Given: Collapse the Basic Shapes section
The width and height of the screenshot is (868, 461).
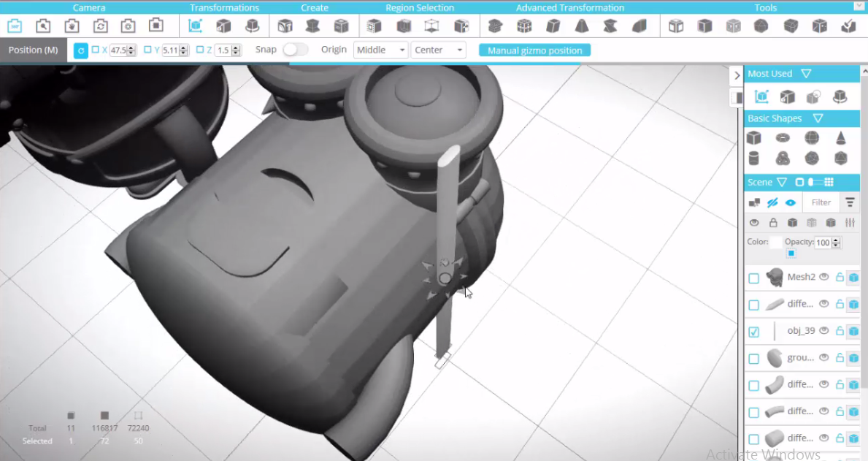Looking at the screenshot, I should (818, 118).
